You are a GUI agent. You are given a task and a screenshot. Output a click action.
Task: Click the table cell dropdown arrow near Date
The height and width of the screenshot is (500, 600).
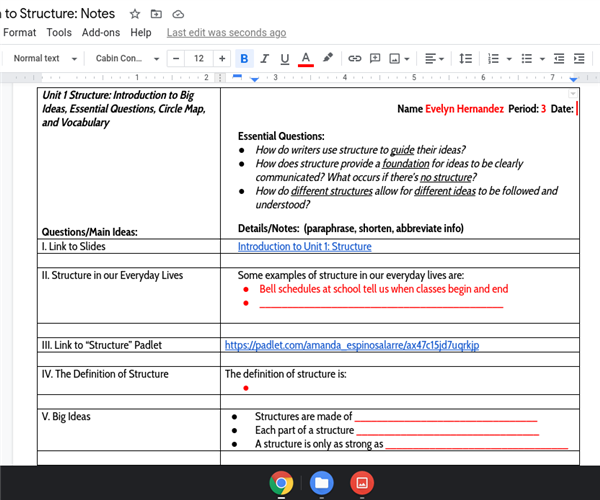(572, 94)
